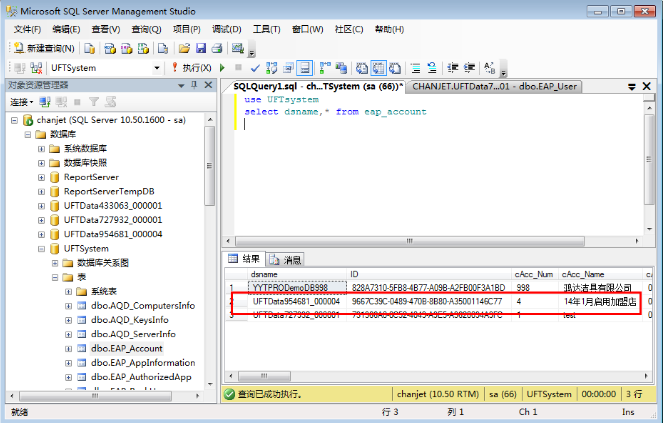Open the 文件(F) menu
This screenshot has width=664, height=423.
(27, 29)
